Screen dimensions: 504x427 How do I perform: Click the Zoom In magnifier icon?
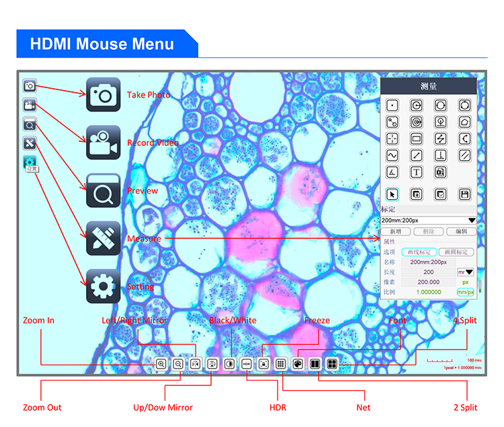click(x=161, y=364)
